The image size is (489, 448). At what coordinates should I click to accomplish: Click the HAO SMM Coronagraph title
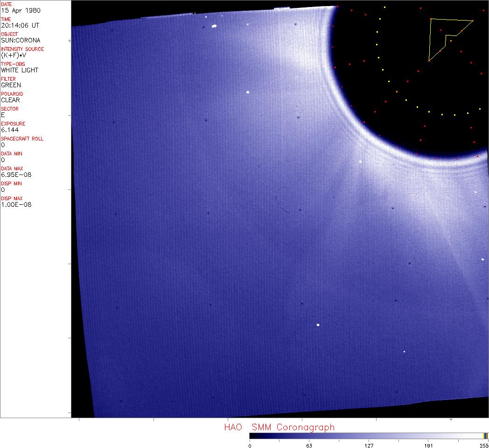279,427
